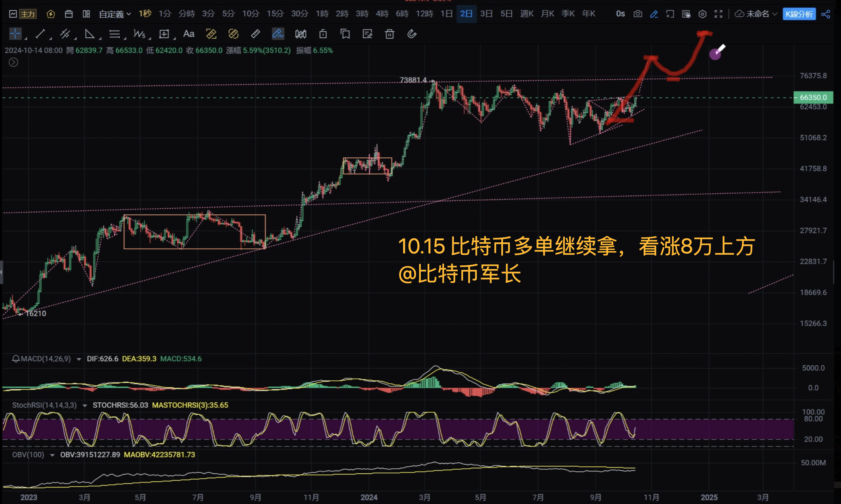This screenshot has width=841, height=504.
Task: Click the 73881.4 high price marker
Action: pos(413,80)
